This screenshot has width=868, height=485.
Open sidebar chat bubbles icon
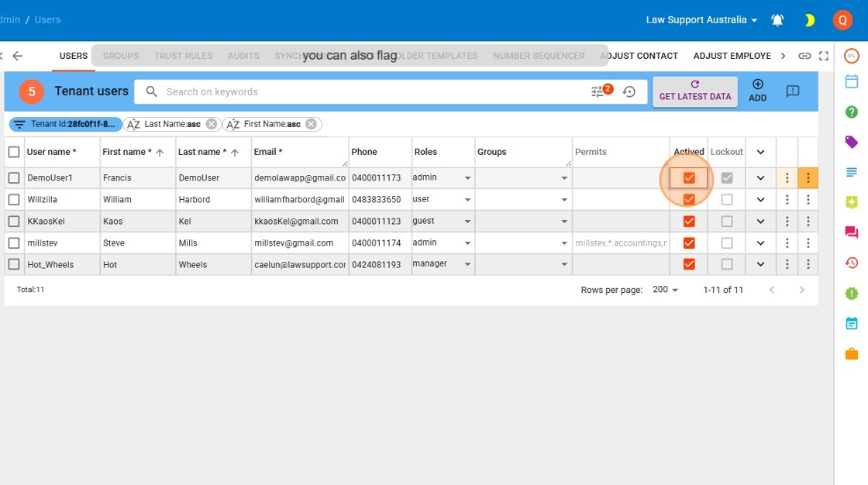pyautogui.click(x=852, y=232)
